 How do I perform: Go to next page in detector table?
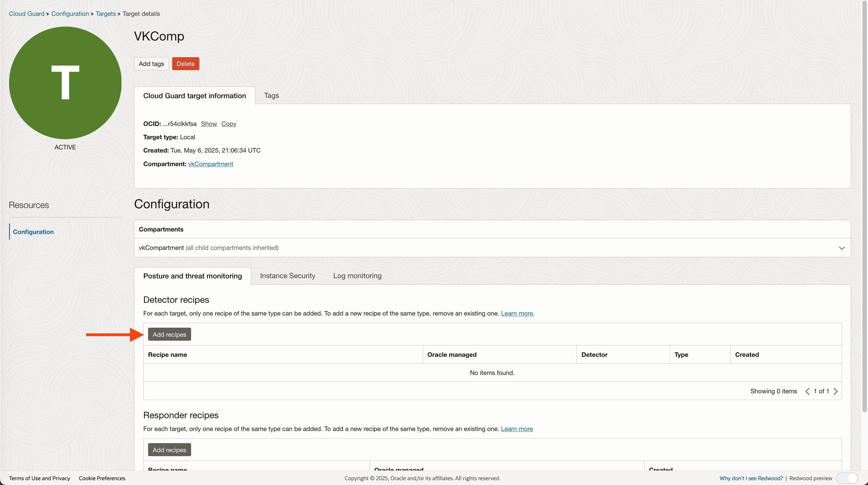pyautogui.click(x=836, y=391)
